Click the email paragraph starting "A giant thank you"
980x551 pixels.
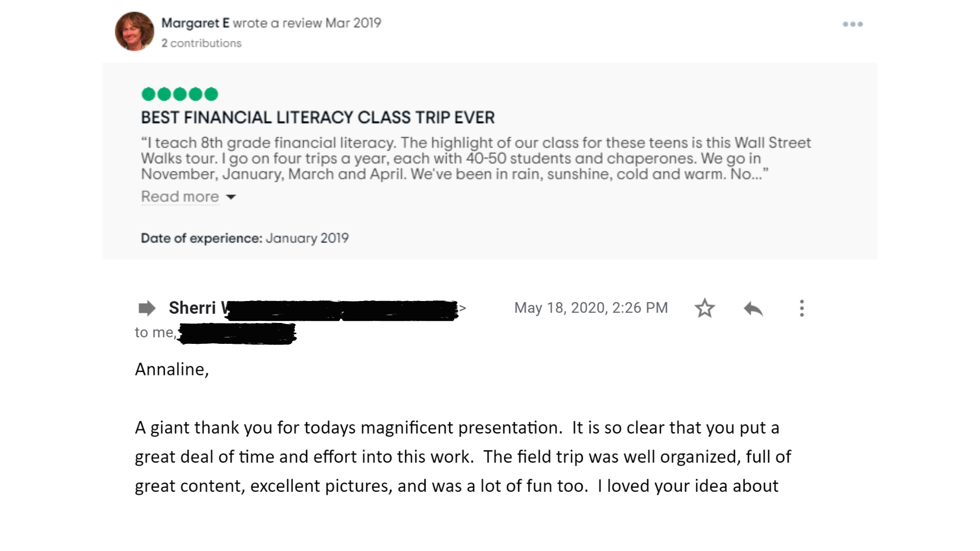462,456
